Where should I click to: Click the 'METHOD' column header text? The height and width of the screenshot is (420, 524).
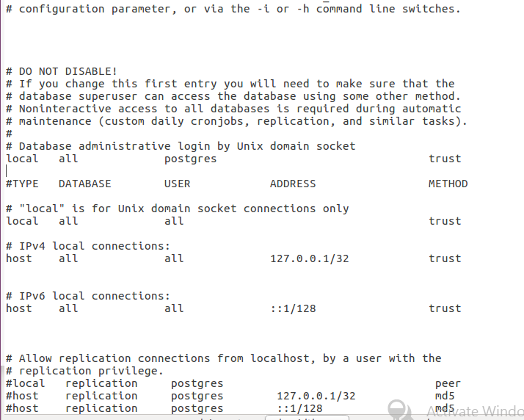coord(448,184)
